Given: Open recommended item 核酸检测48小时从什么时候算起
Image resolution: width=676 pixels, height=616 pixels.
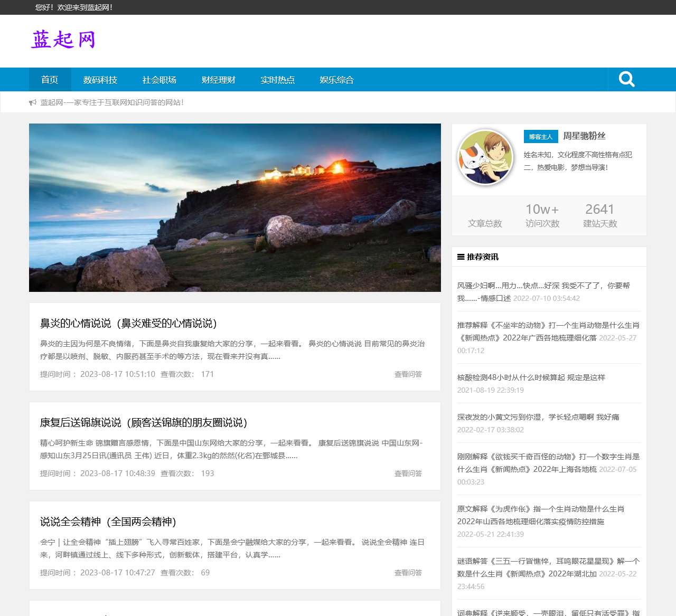Looking at the screenshot, I should tap(531, 377).
